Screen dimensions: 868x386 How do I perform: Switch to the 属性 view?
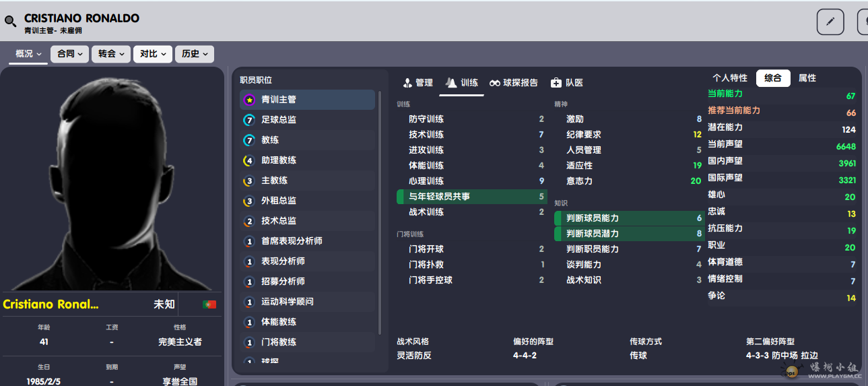[807, 78]
